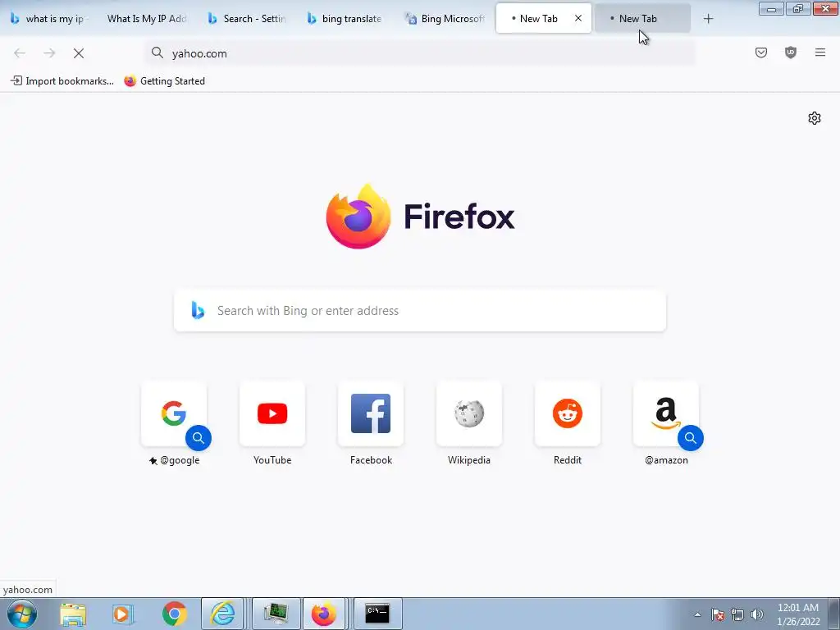Click Firefox taskbar button
This screenshot has height=630, width=840.
pyautogui.click(x=323, y=614)
